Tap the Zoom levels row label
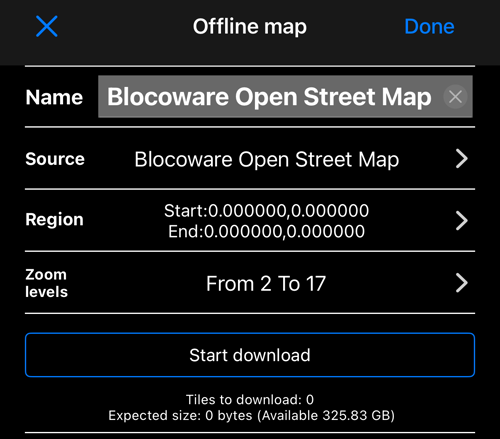The image size is (500, 439). click(x=46, y=283)
